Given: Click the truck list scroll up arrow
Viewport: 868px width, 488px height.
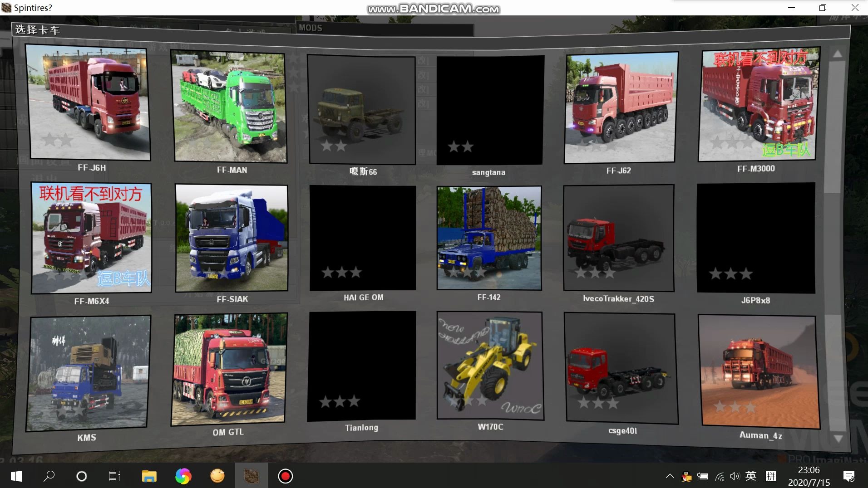Looking at the screenshot, I should (838, 54).
